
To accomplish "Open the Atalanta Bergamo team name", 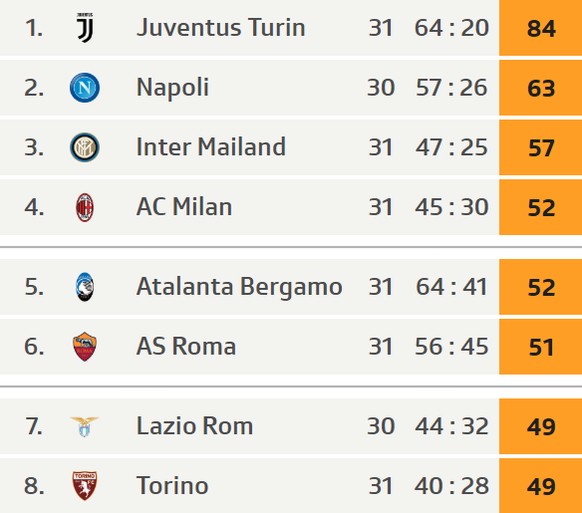I will point(239,287).
